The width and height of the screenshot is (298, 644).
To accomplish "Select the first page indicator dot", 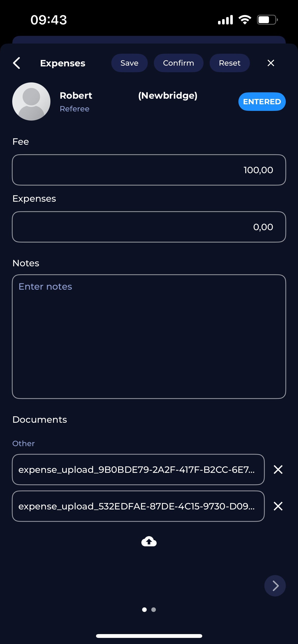I will (x=144, y=610).
